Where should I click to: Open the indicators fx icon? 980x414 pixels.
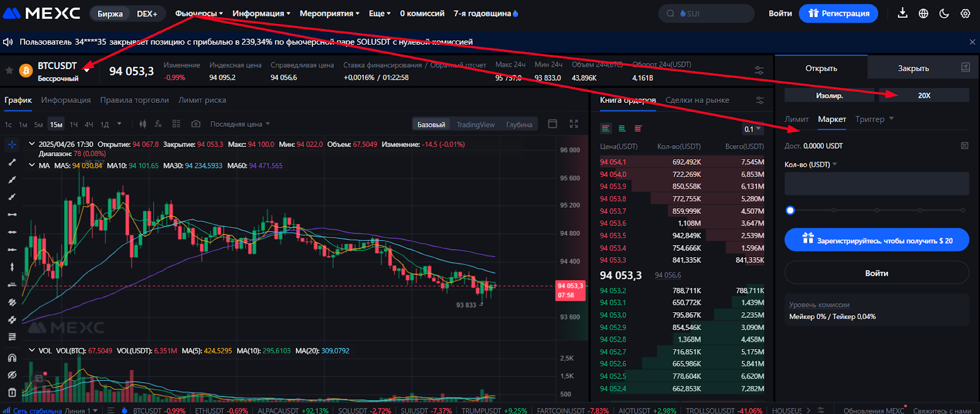click(158, 124)
